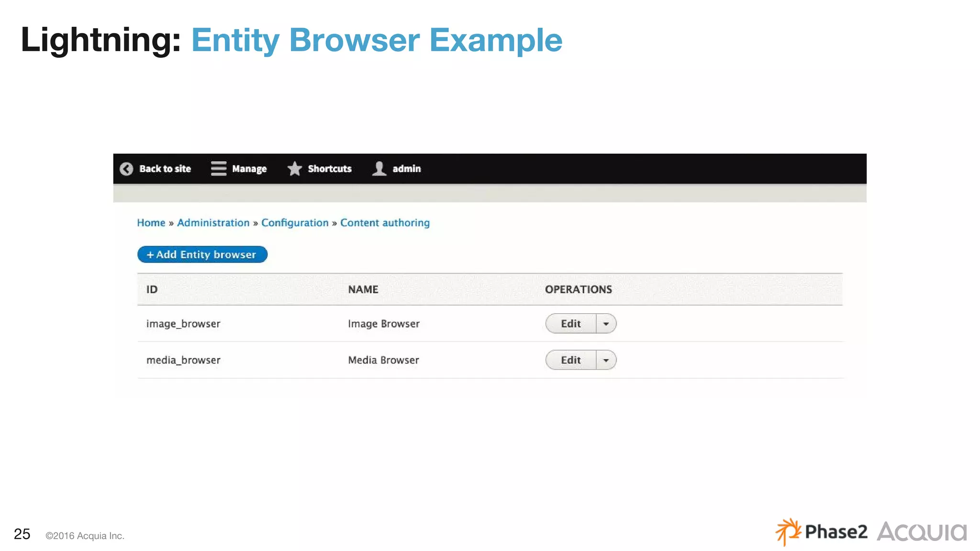This screenshot has height=551, width=980.
Task: Select the Media Browser name cell
Action: coord(383,360)
